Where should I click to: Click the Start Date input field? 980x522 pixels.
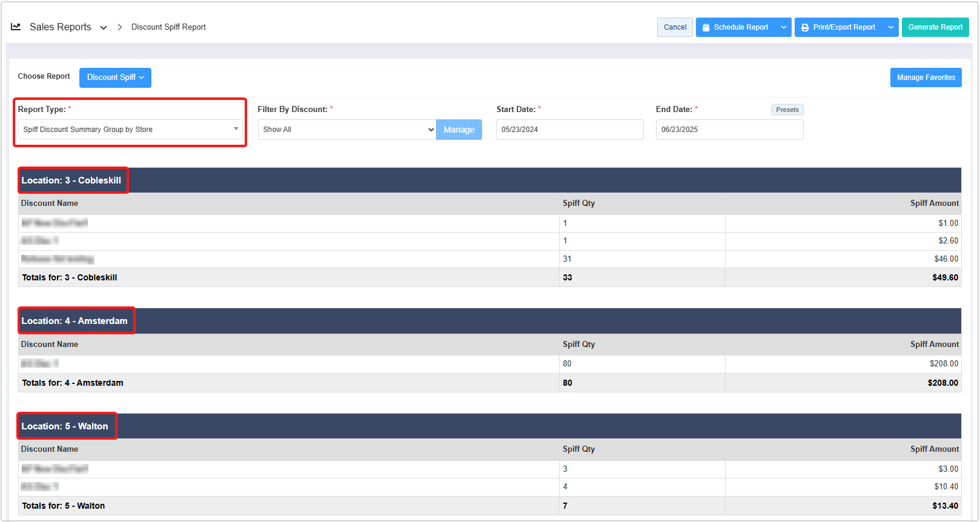pyautogui.click(x=569, y=130)
